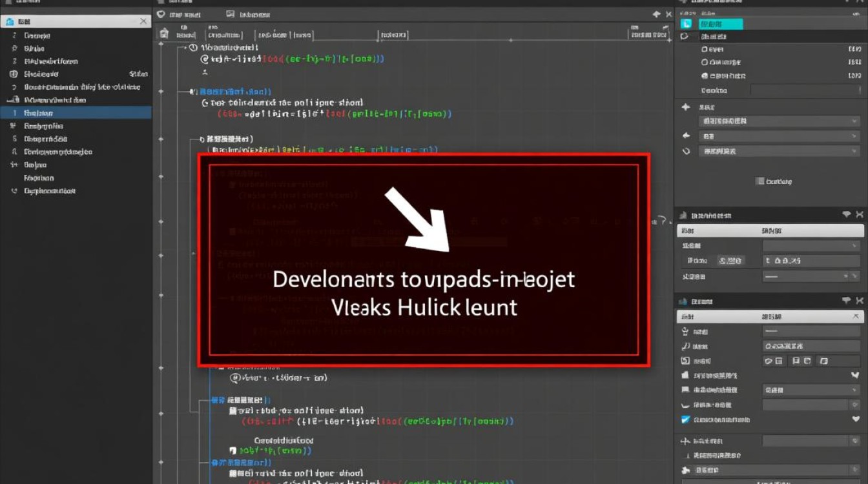Click the blue icon in the left sidebar header

[9, 21]
